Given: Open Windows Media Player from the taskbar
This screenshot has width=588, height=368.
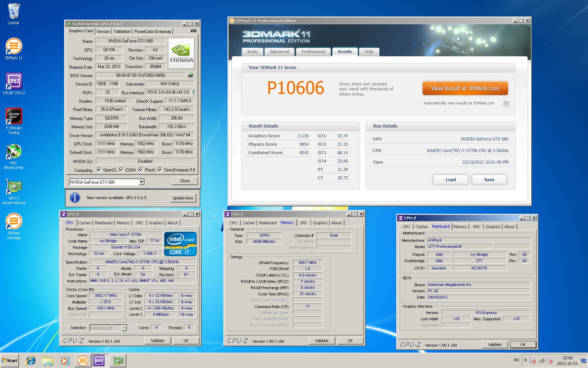Looking at the screenshot, I should 65,360.
